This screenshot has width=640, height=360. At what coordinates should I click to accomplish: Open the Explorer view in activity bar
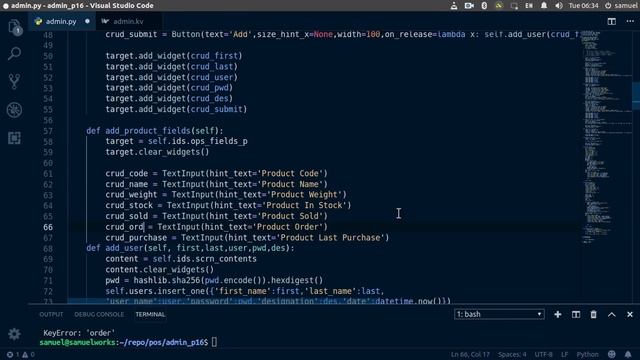pyautogui.click(x=14, y=27)
